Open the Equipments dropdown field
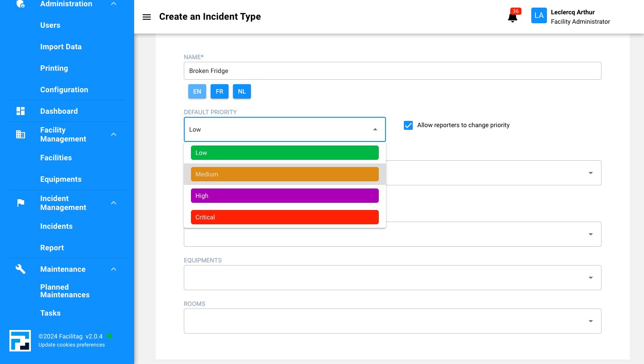The image size is (644, 364). pos(392,278)
